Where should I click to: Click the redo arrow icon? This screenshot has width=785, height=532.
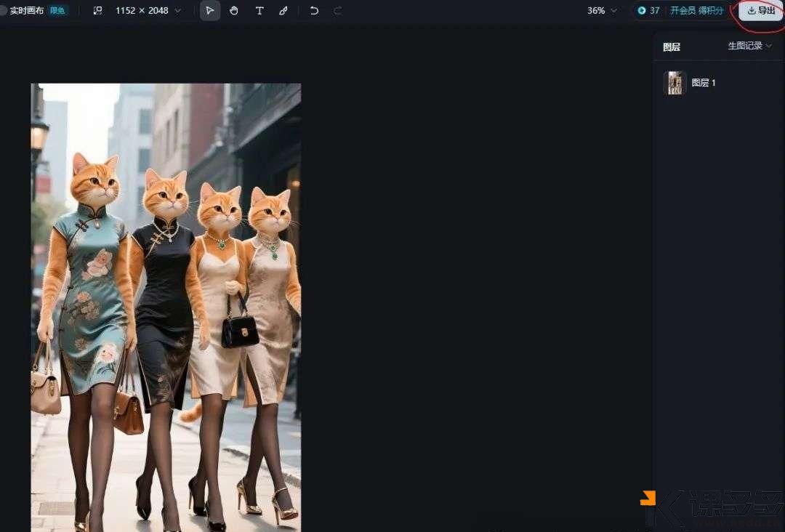337,11
